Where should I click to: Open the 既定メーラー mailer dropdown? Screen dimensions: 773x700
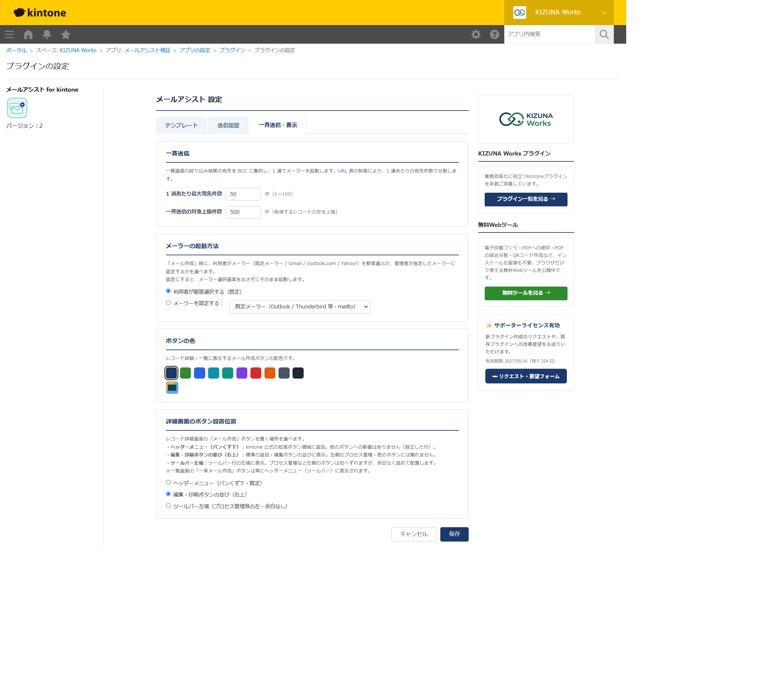(x=300, y=306)
